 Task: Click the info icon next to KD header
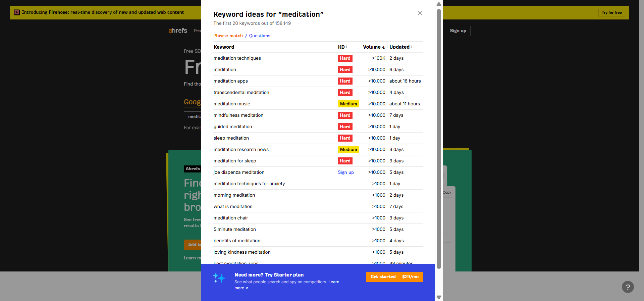click(x=347, y=47)
